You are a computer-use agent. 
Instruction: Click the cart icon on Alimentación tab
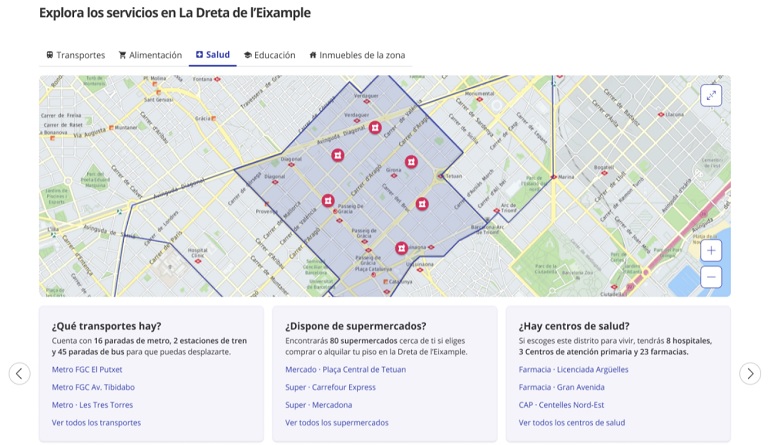coord(122,55)
